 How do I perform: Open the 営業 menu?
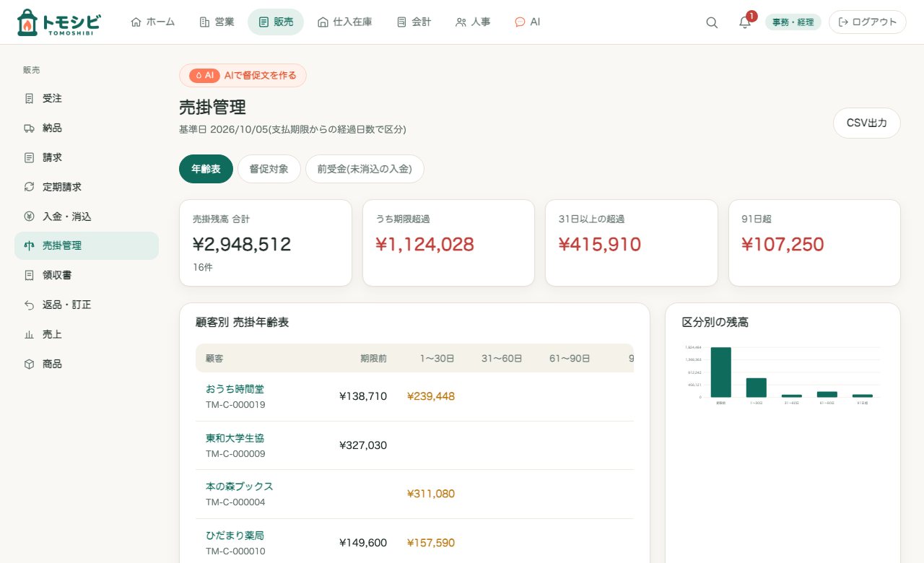pos(217,22)
